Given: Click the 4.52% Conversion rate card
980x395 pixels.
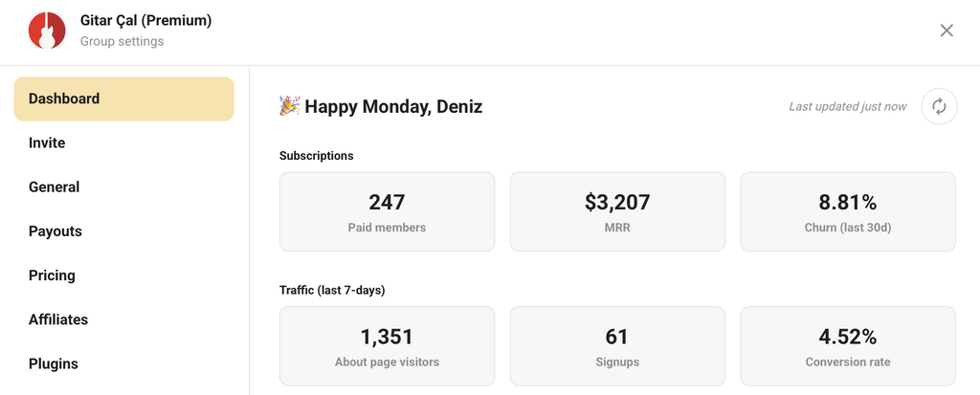Looking at the screenshot, I should [x=848, y=346].
